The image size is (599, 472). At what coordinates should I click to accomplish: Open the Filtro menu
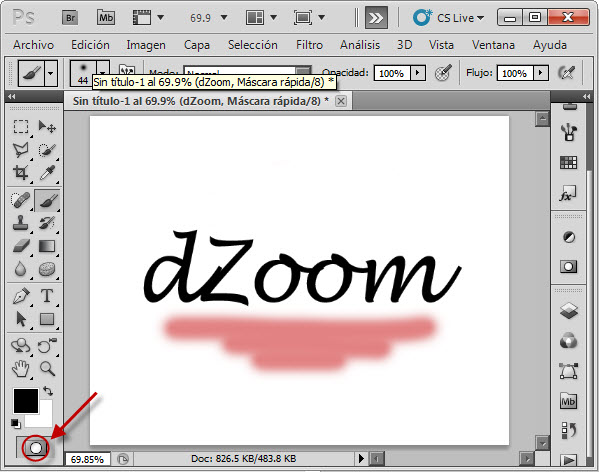(309, 45)
